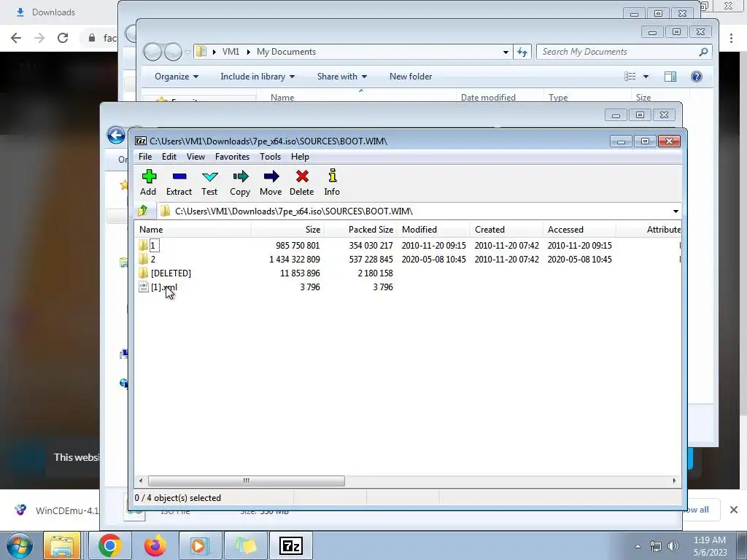Sort by Modified column header

coord(433,230)
